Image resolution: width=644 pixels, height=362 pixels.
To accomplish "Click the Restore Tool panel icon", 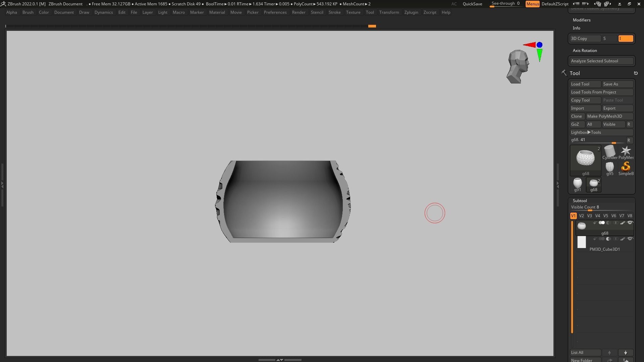I will 636,73.
